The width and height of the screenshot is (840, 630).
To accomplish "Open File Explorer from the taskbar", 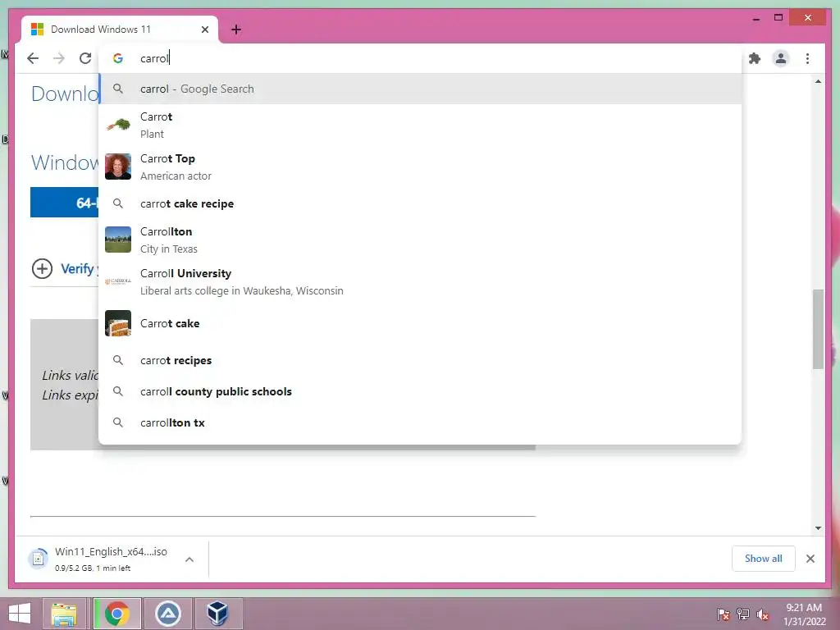I will point(64,614).
